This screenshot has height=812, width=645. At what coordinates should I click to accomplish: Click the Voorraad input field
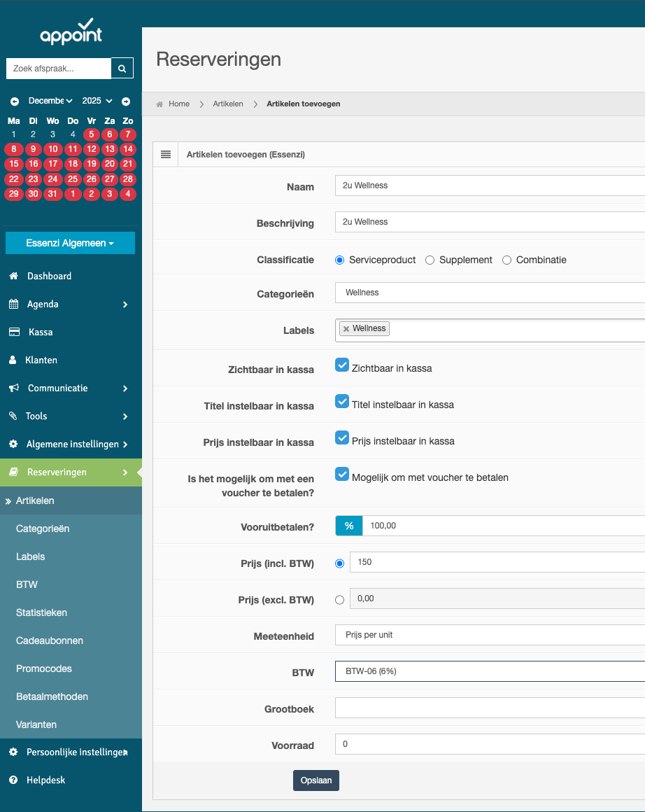coord(490,744)
